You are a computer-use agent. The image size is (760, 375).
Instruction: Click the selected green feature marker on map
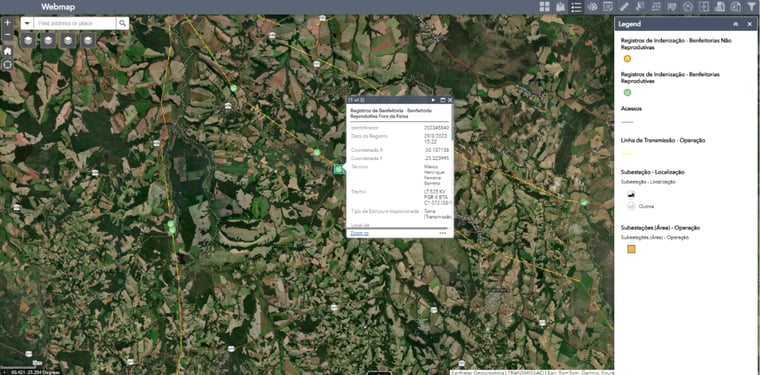point(338,168)
